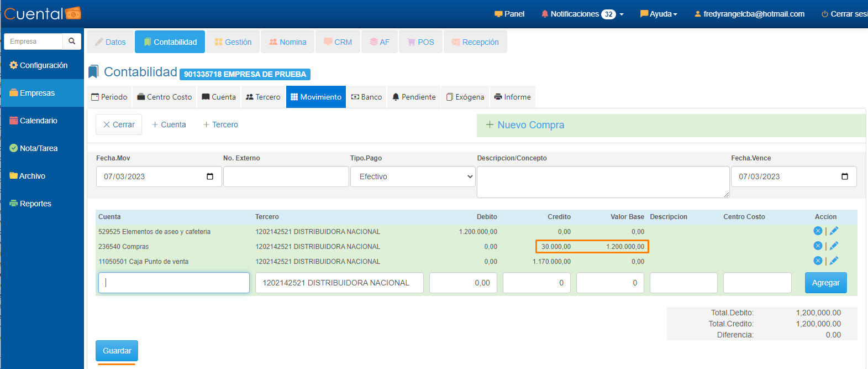Focus the No. Externo input field
The height and width of the screenshot is (369, 868).
pyautogui.click(x=286, y=176)
